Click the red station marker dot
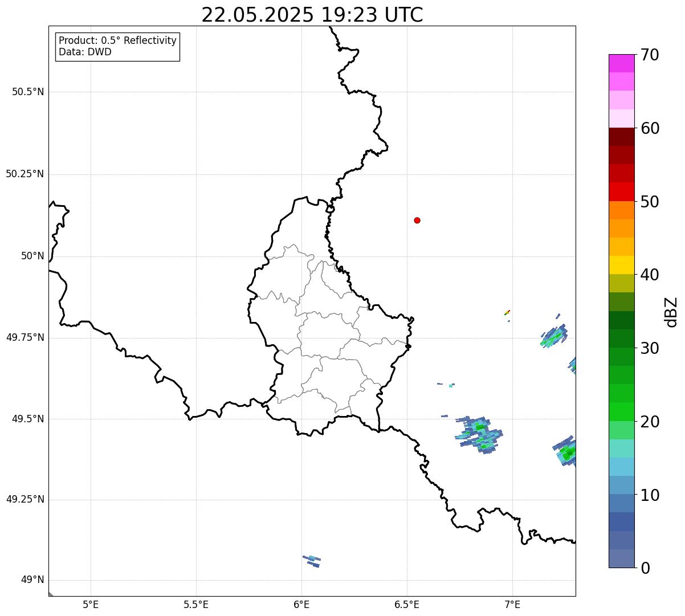The image size is (685, 616). click(417, 220)
